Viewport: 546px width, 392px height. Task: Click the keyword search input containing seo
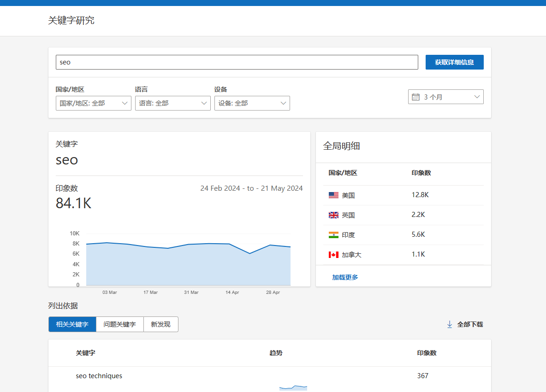[x=237, y=62]
